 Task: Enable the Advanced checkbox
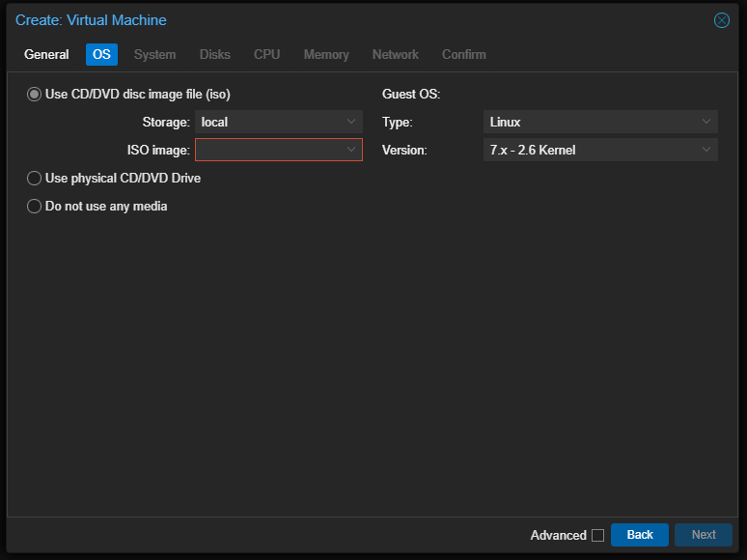point(597,535)
